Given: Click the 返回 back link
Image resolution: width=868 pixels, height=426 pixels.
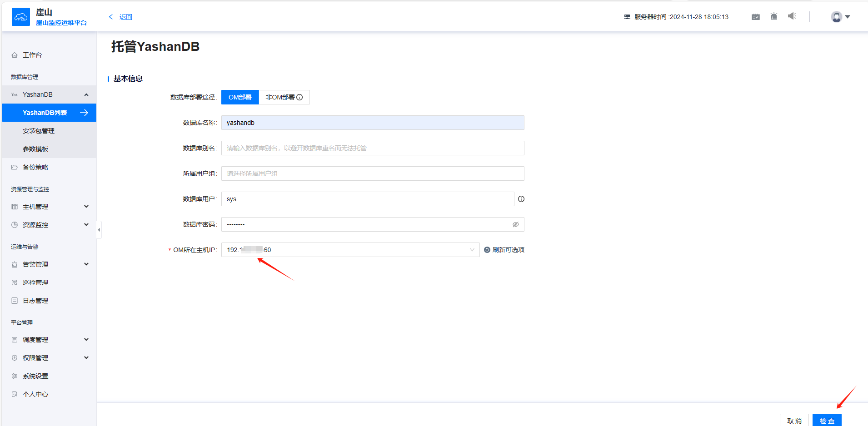Looking at the screenshot, I should [126, 17].
